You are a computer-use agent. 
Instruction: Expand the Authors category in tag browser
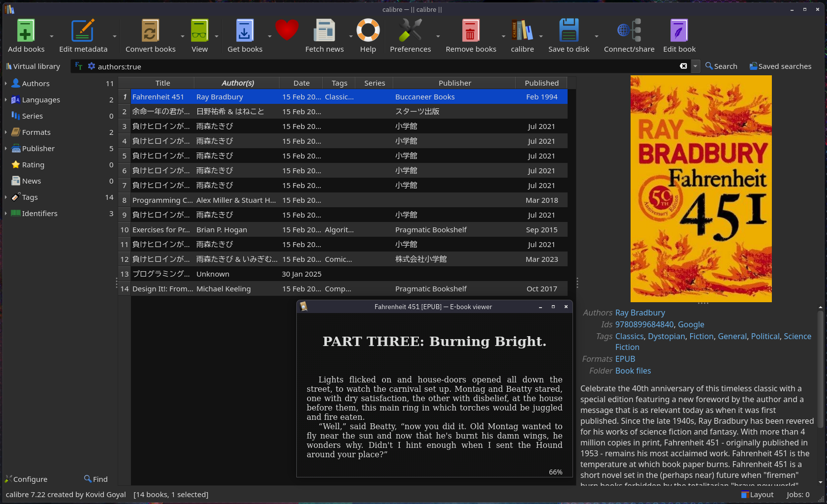coord(5,84)
